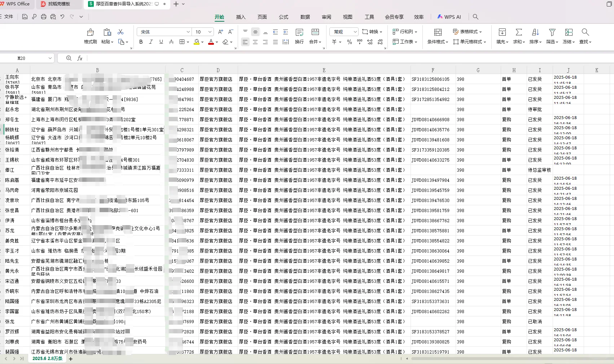This screenshot has height=364, width=614.
Task: Click the Save icon in quick access toolbar
Action: click(25, 17)
